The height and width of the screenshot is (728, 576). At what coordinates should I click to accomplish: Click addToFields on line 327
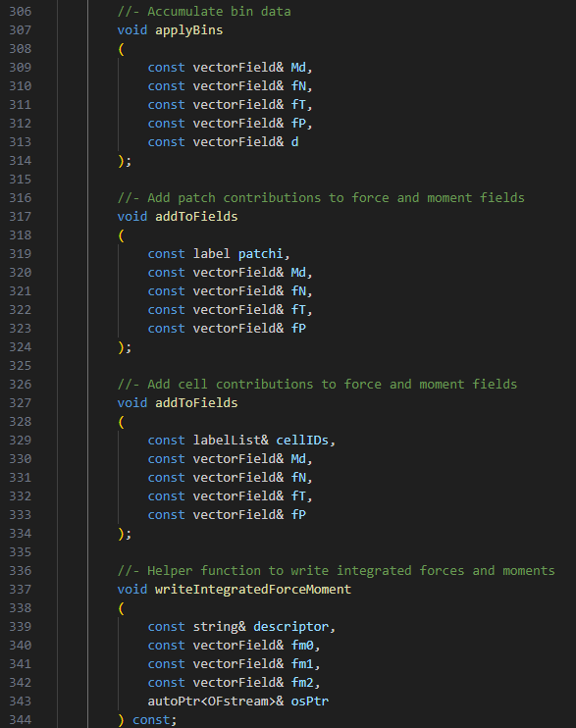(196, 402)
